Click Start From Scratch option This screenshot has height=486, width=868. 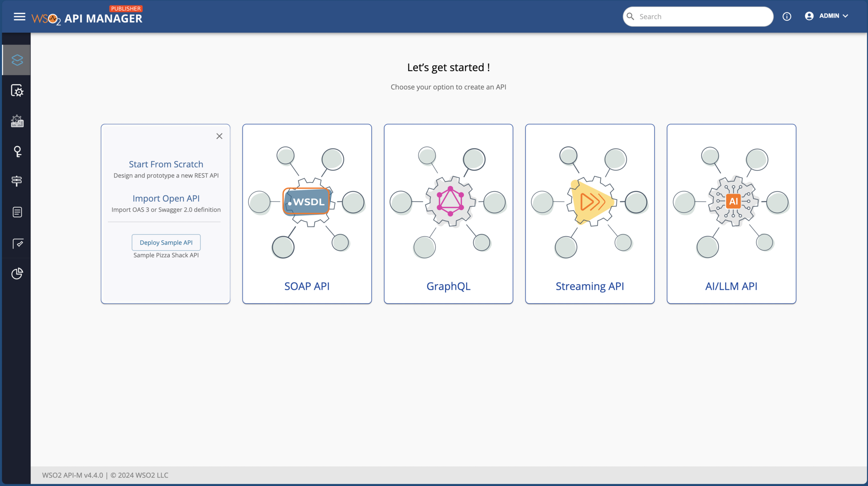pyautogui.click(x=166, y=164)
